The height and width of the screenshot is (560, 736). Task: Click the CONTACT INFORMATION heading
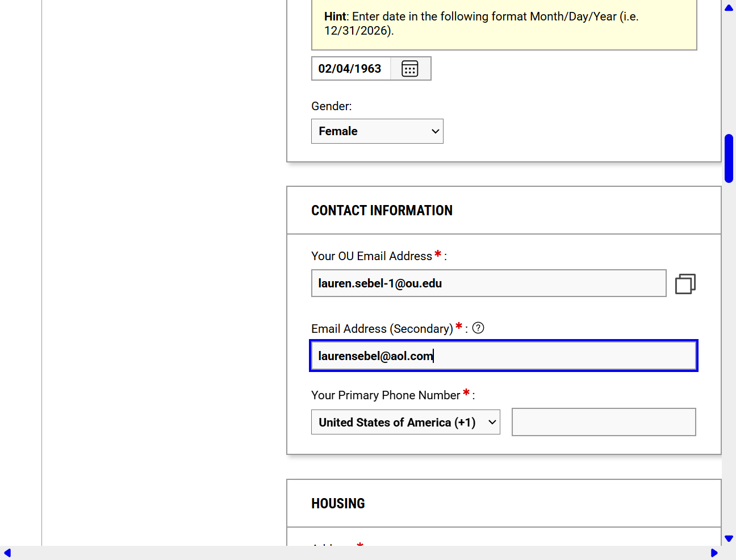(382, 211)
